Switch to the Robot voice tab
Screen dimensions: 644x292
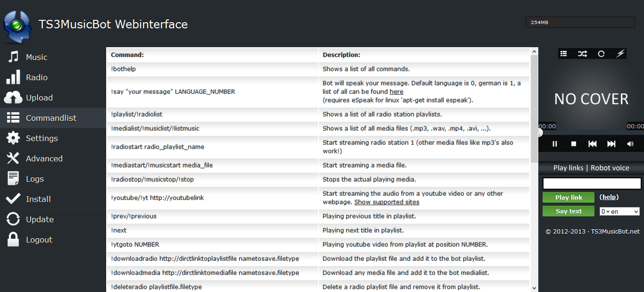coord(610,168)
